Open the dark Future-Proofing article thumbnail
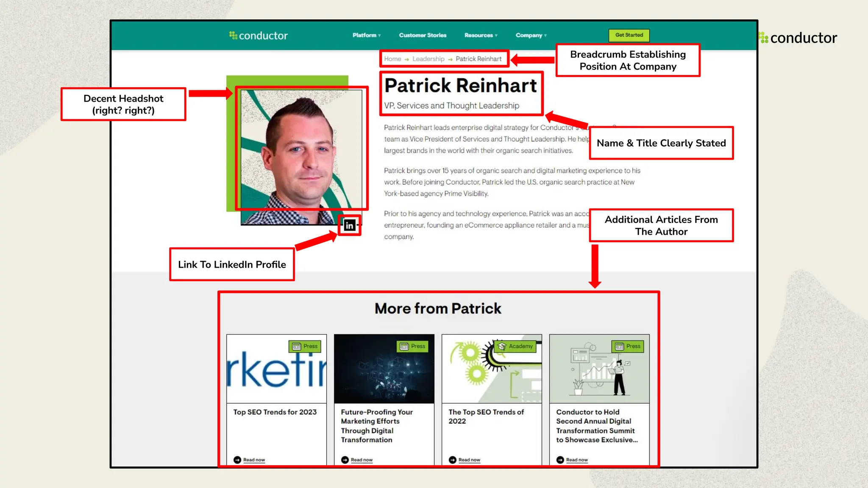The image size is (868, 488). [384, 369]
